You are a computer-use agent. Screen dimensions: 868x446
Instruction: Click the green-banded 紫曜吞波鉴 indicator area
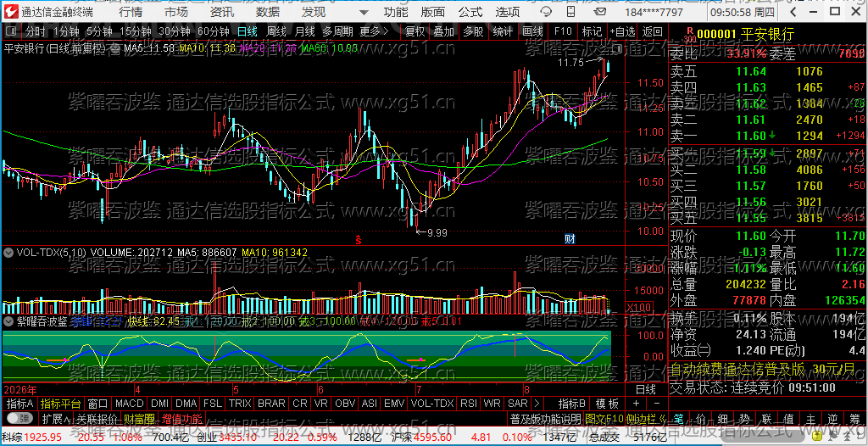307,354
